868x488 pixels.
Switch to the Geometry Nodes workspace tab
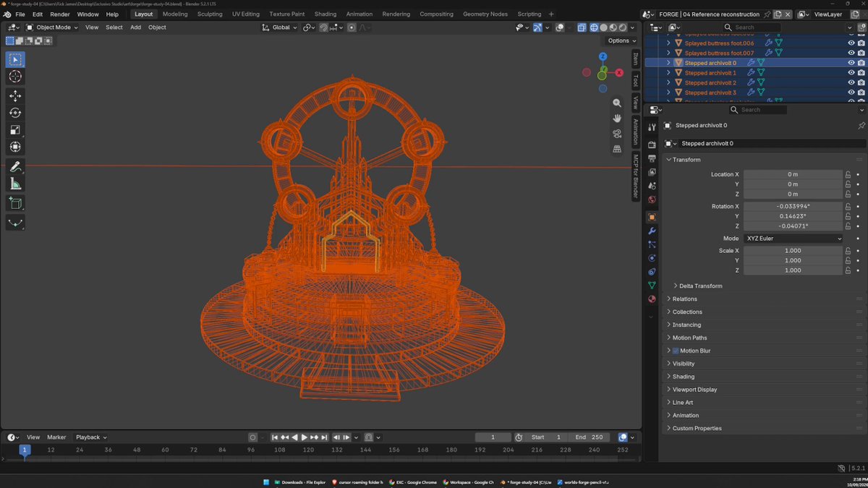485,14
